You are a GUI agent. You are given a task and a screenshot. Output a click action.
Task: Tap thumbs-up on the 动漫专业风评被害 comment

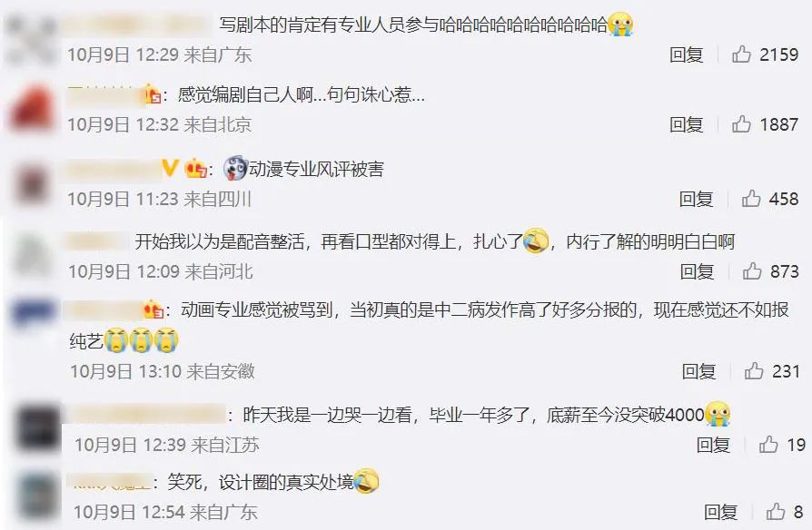tap(751, 198)
